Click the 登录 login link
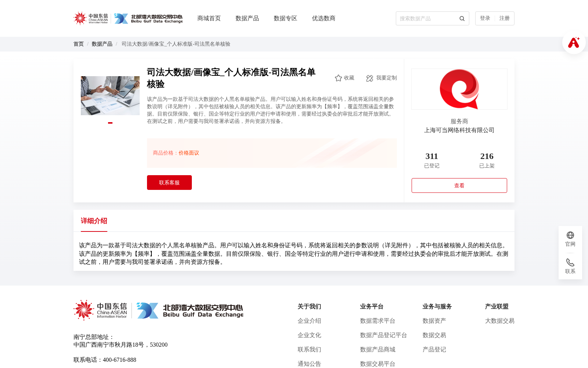The height and width of the screenshot is (368, 588). [x=485, y=18]
